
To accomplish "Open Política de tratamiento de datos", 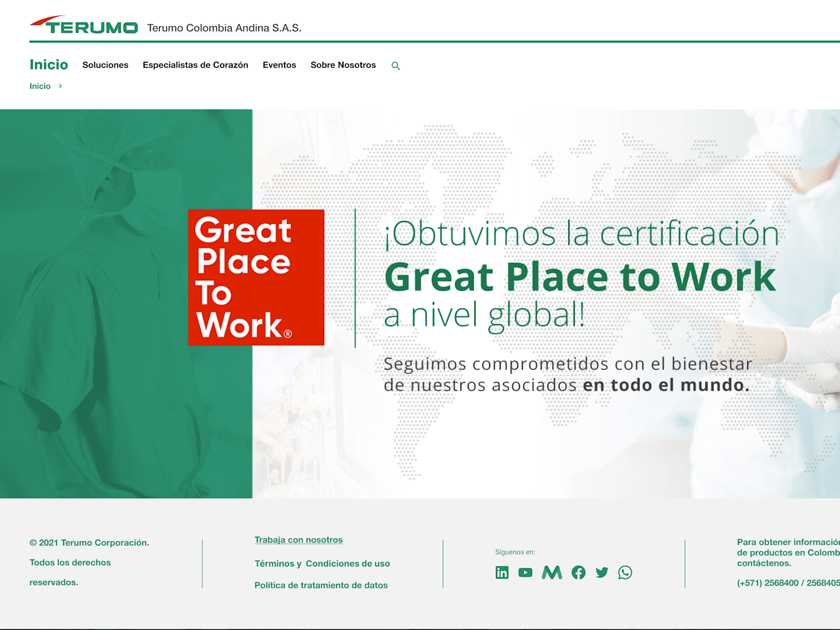I will tap(321, 585).
